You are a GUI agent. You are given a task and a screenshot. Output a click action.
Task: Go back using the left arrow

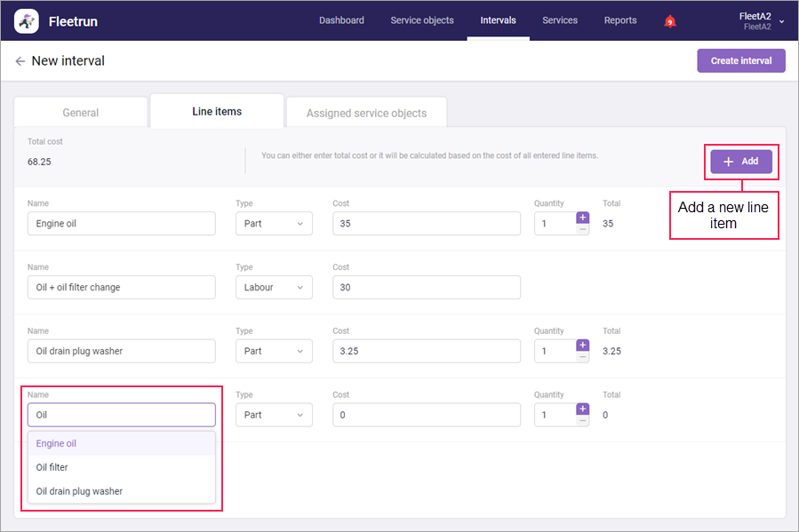click(20, 61)
